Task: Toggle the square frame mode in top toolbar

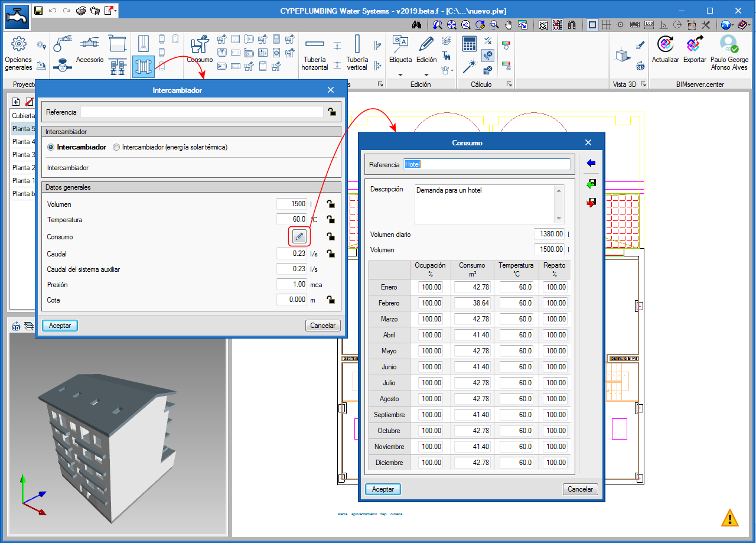Action: [592, 25]
